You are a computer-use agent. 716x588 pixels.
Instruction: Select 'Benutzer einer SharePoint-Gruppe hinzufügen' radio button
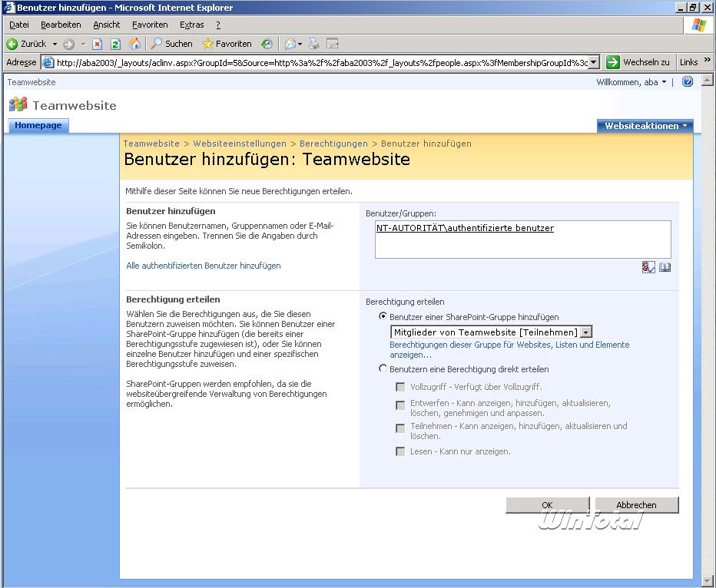click(383, 316)
